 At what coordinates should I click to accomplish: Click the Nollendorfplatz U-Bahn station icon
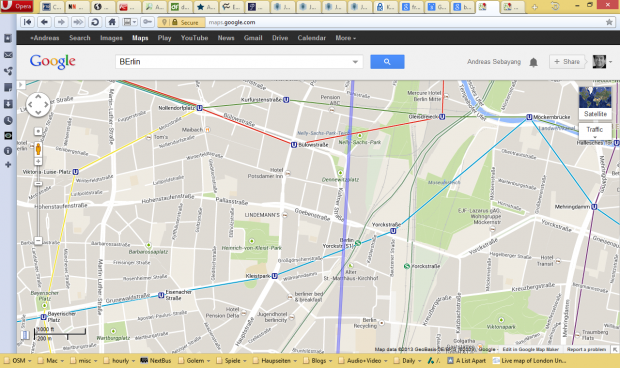(x=200, y=108)
